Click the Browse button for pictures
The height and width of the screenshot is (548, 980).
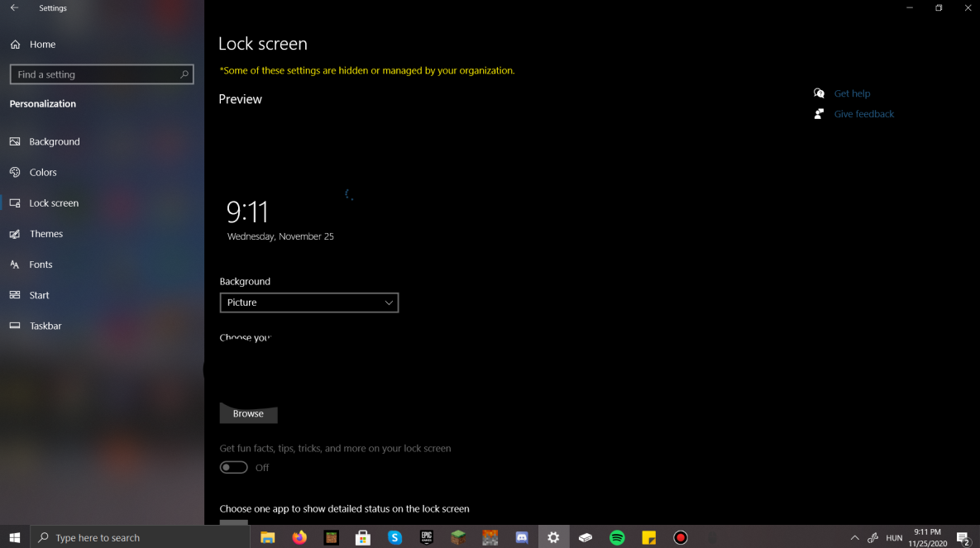coord(248,413)
